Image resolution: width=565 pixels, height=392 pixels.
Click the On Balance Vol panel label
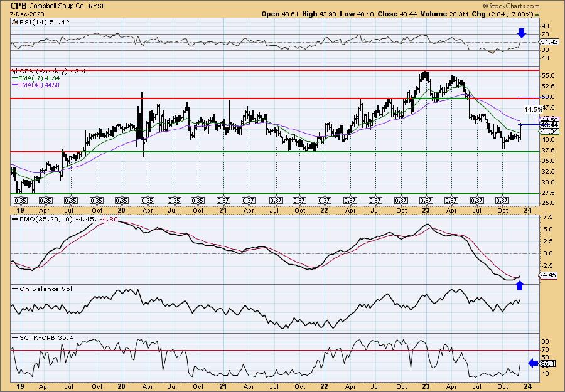(x=46, y=289)
